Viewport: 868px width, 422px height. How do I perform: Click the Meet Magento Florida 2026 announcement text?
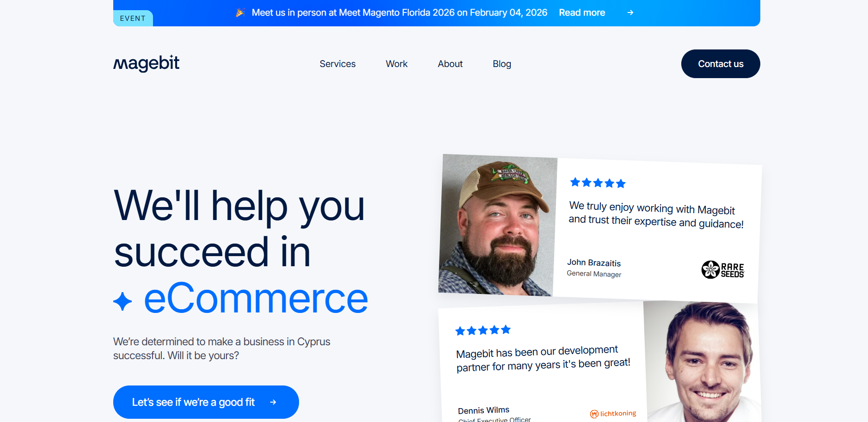pyautogui.click(x=400, y=12)
